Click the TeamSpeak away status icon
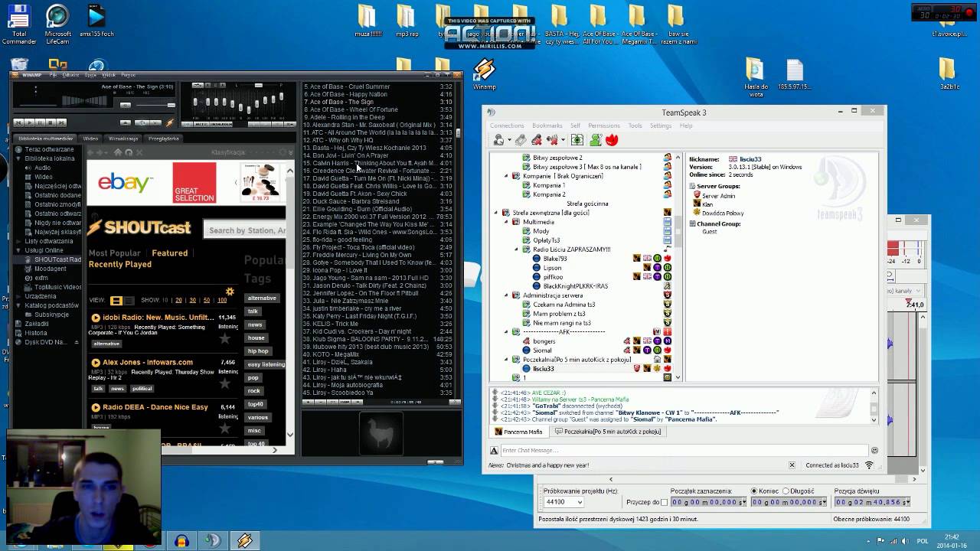This screenshot has width=980, height=551. coord(552,140)
